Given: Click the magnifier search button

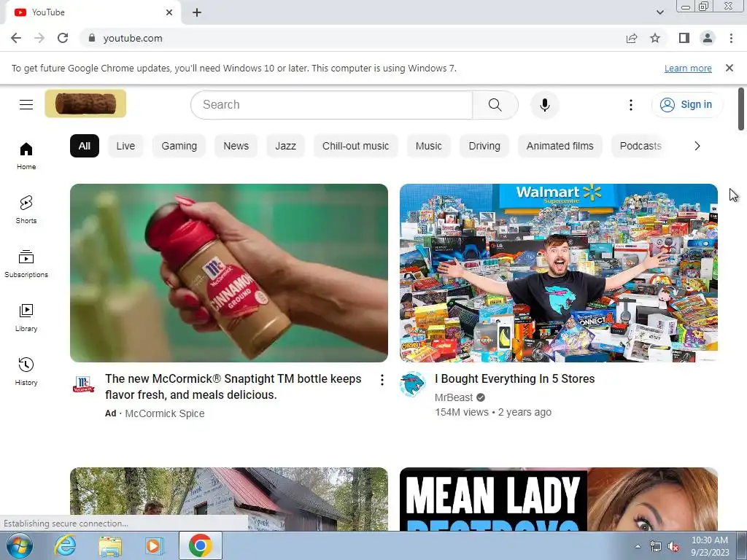Looking at the screenshot, I should click(495, 105).
